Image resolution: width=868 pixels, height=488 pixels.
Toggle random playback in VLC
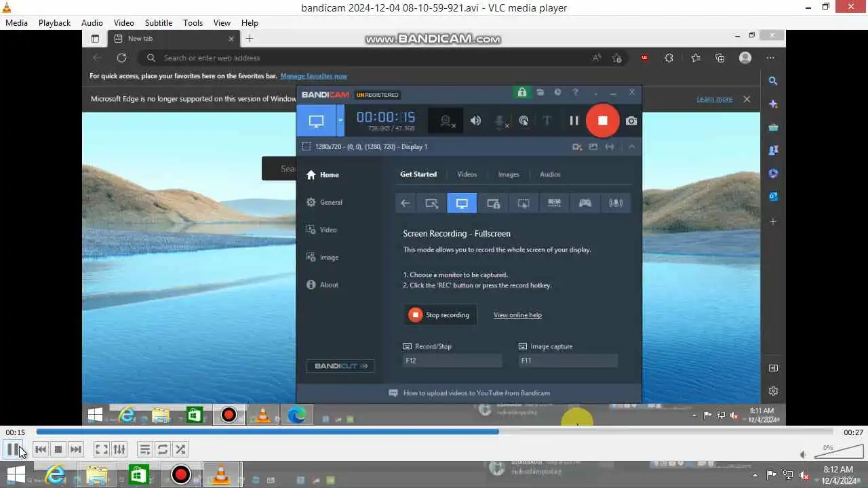(180, 449)
